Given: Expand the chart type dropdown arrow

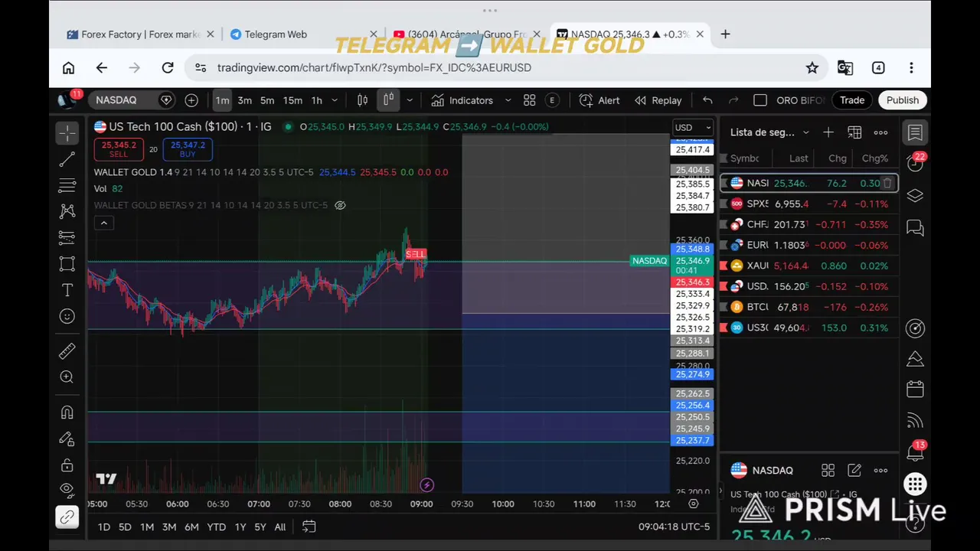Looking at the screenshot, I should pyautogui.click(x=410, y=100).
